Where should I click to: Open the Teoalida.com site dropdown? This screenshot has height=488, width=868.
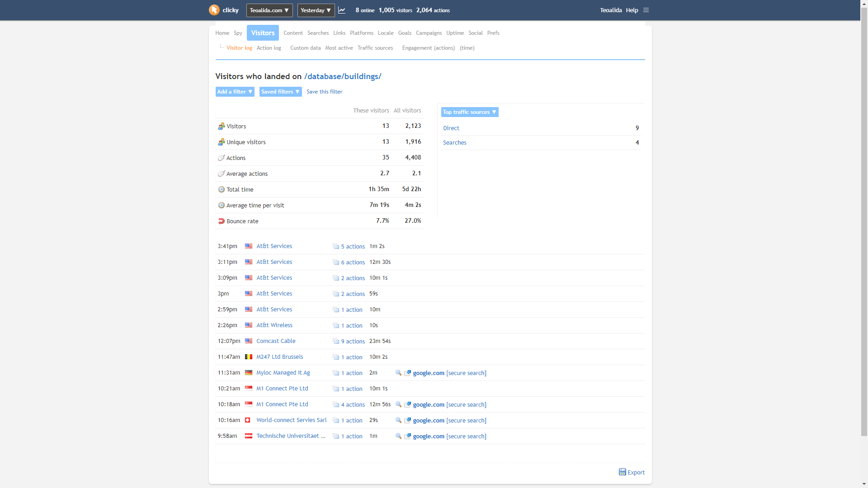pyautogui.click(x=269, y=10)
